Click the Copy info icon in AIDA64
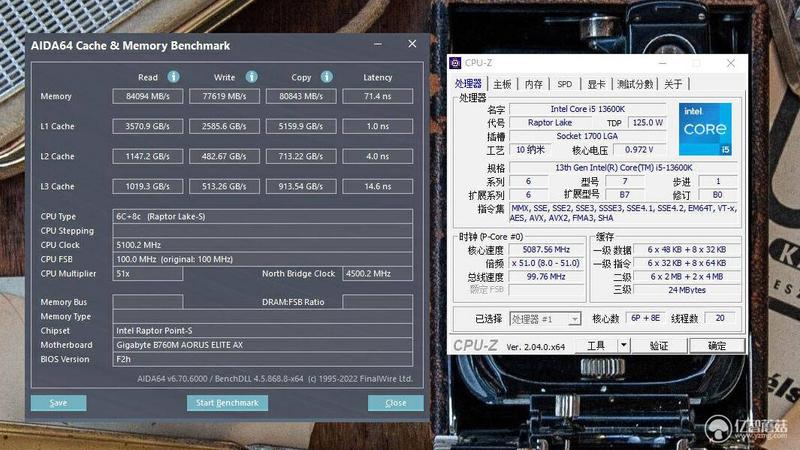800x450 pixels. (x=327, y=77)
